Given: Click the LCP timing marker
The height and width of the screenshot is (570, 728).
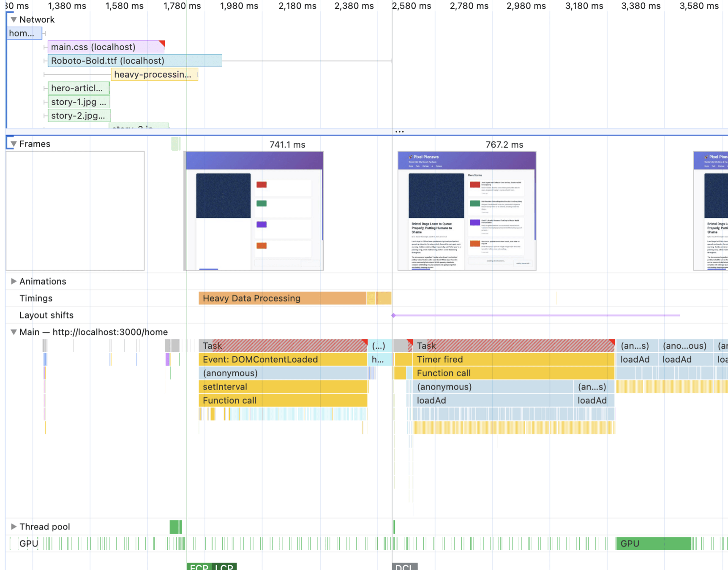Looking at the screenshot, I should 224,567.
